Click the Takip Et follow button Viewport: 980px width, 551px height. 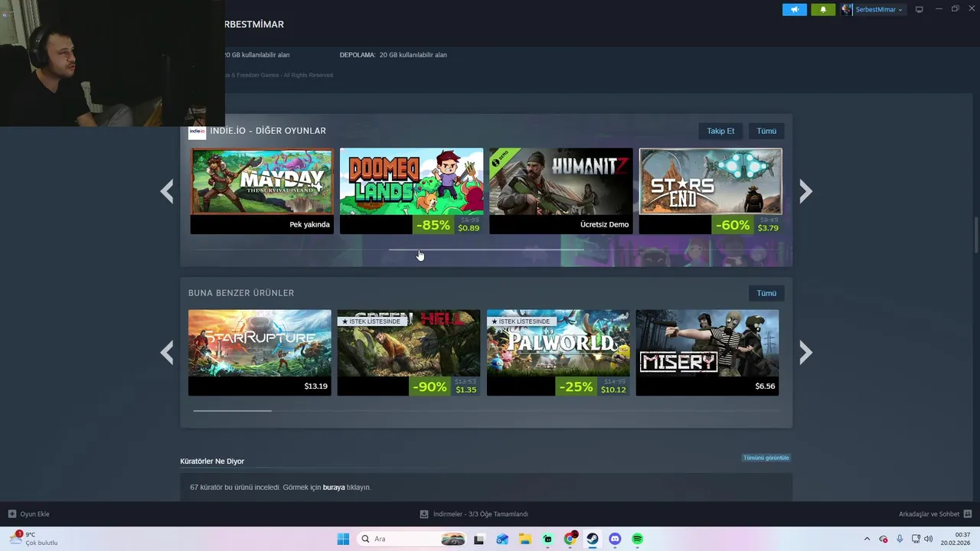pyautogui.click(x=720, y=131)
